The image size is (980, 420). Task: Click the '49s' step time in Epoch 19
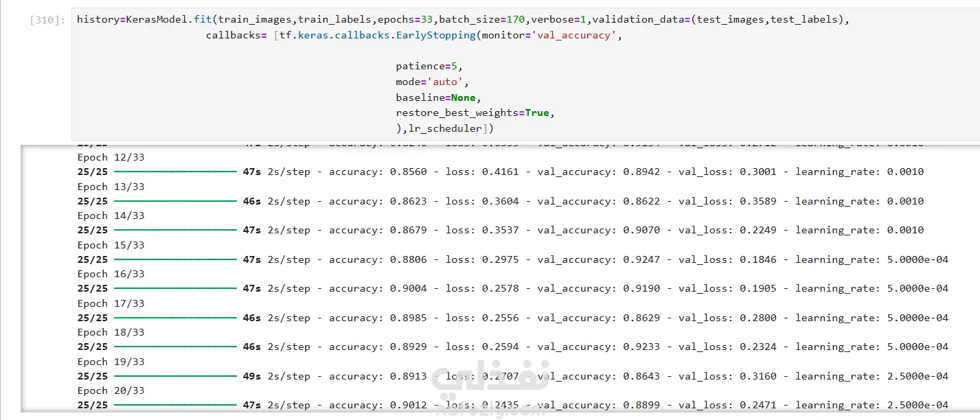(x=252, y=376)
